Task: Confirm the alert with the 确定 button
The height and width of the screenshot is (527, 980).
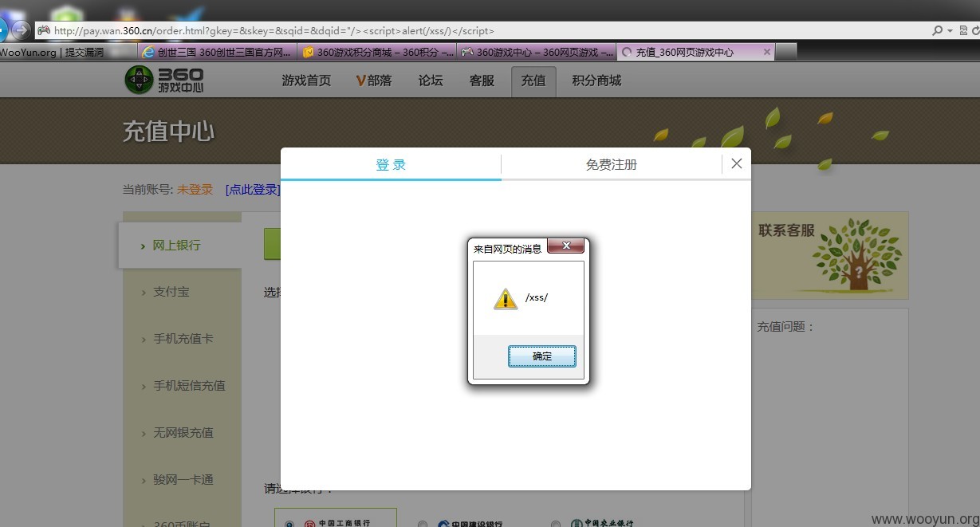Action: pyautogui.click(x=542, y=356)
